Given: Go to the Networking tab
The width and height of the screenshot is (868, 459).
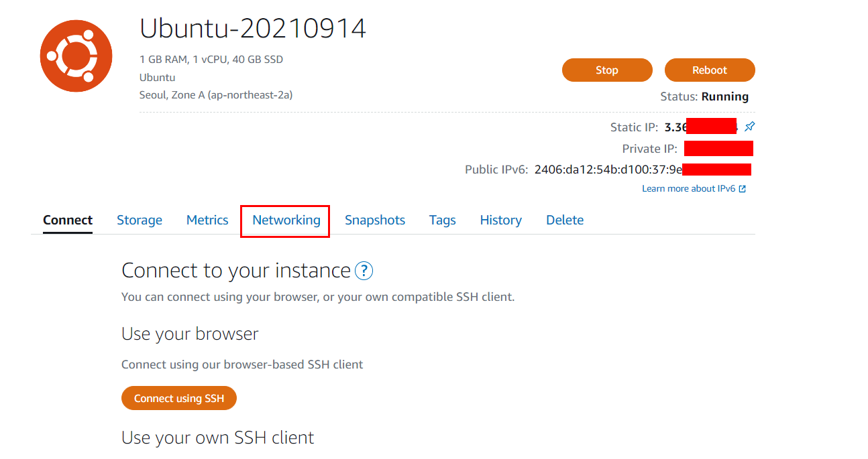Looking at the screenshot, I should tap(286, 220).
